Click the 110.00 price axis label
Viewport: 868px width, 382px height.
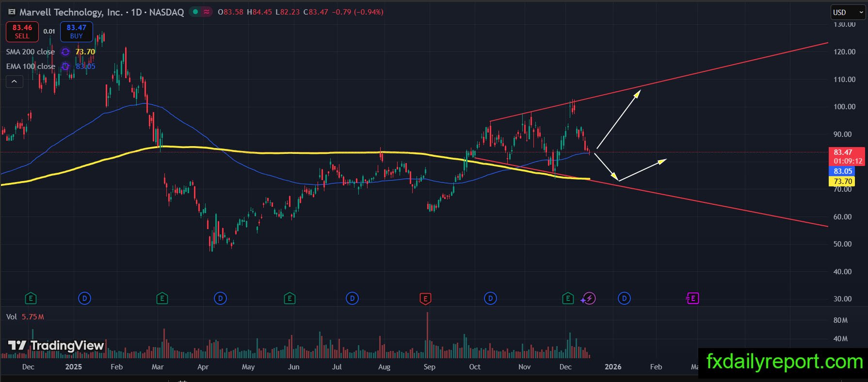[x=844, y=80]
